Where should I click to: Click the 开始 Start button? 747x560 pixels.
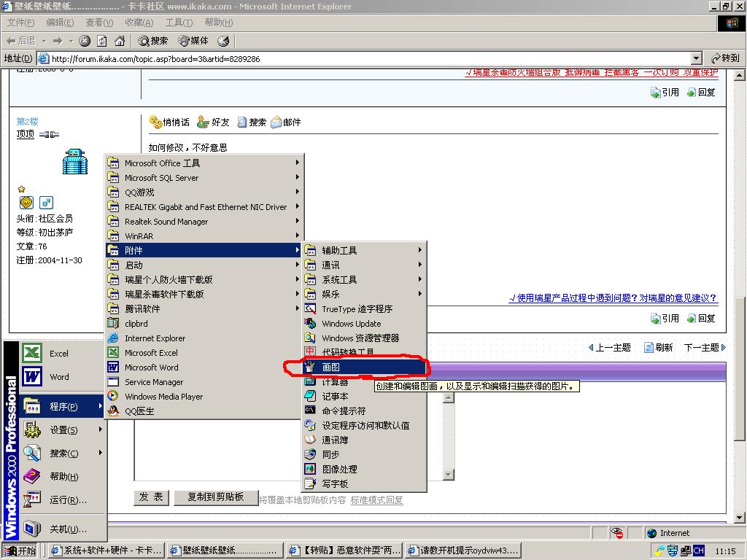[20, 551]
